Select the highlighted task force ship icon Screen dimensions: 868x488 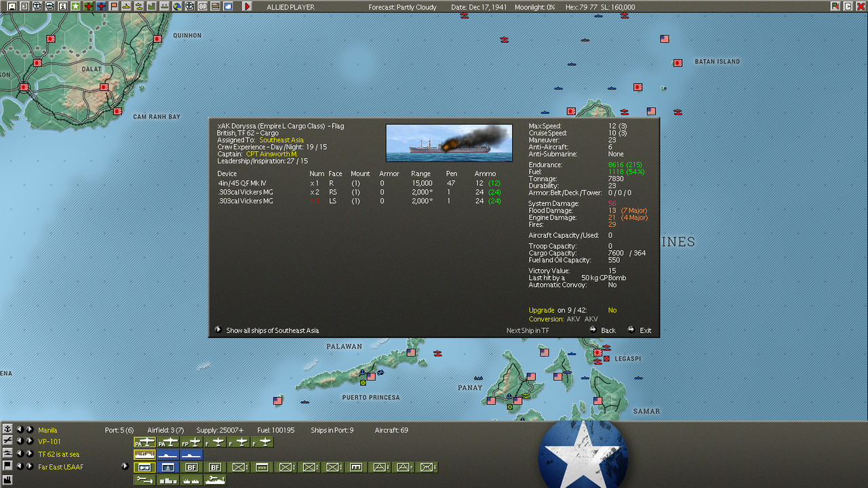pos(144,454)
